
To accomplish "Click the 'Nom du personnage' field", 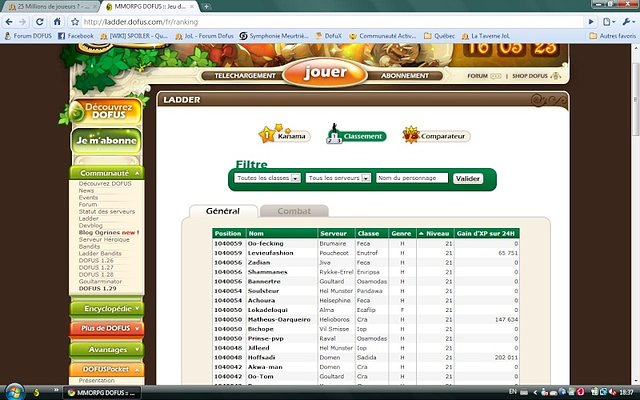I will coord(411,178).
